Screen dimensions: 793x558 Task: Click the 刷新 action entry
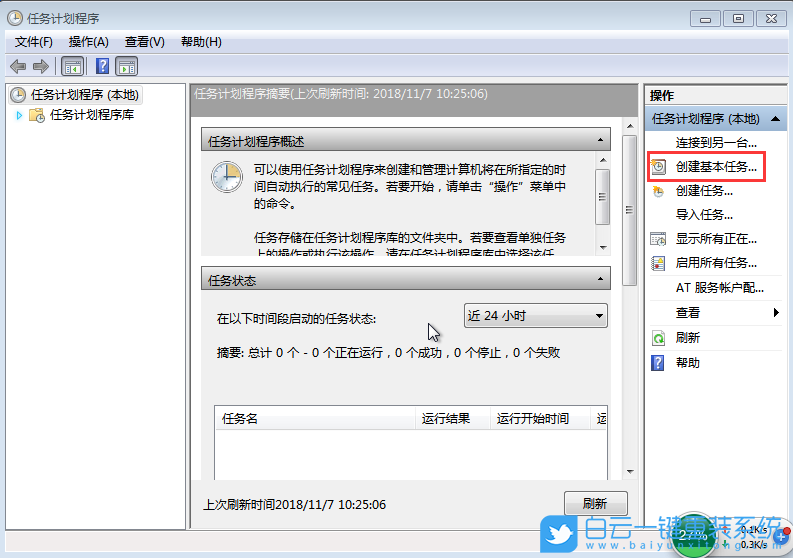coord(688,338)
